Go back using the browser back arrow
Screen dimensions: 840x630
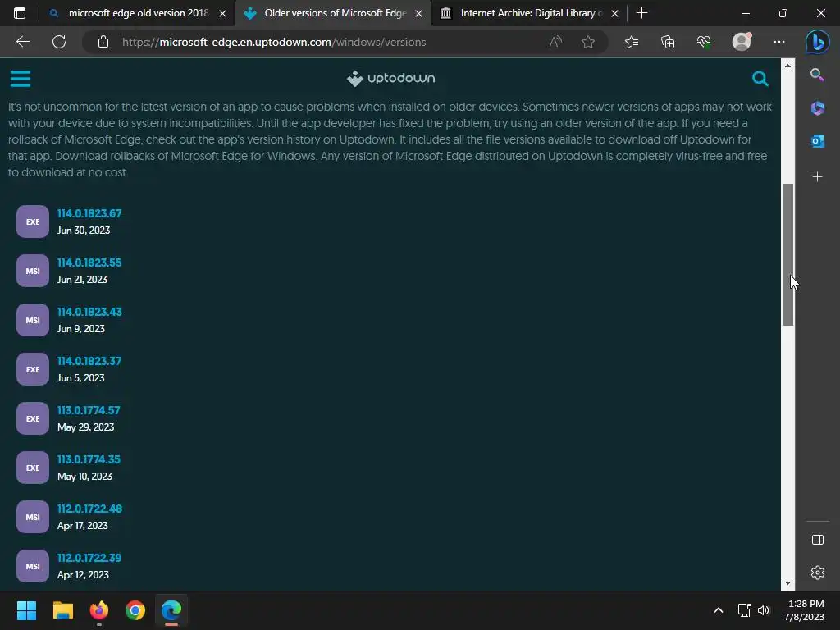pyautogui.click(x=22, y=42)
